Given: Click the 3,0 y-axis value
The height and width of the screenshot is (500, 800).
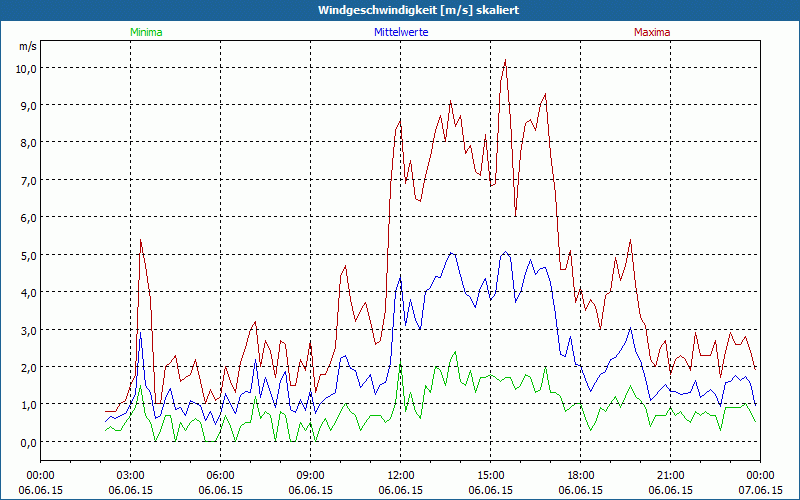Looking at the screenshot, I should (x=29, y=331).
